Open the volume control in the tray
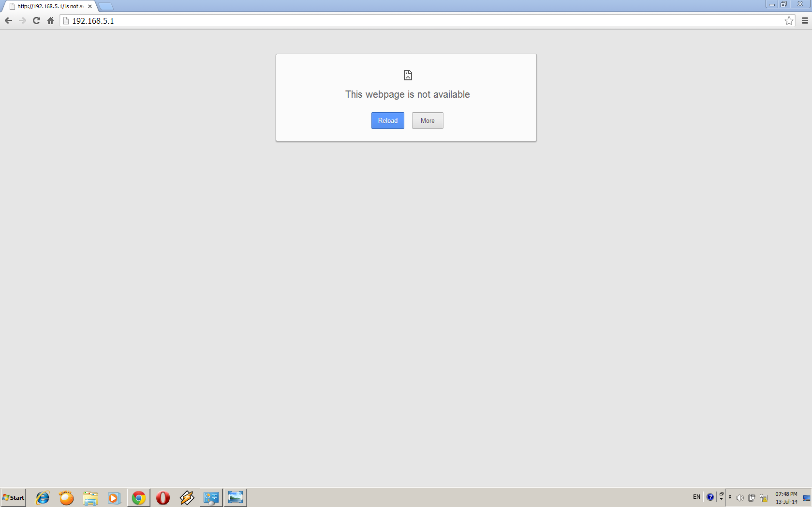The image size is (812, 507). pyautogui.click(x=740, y=497)
